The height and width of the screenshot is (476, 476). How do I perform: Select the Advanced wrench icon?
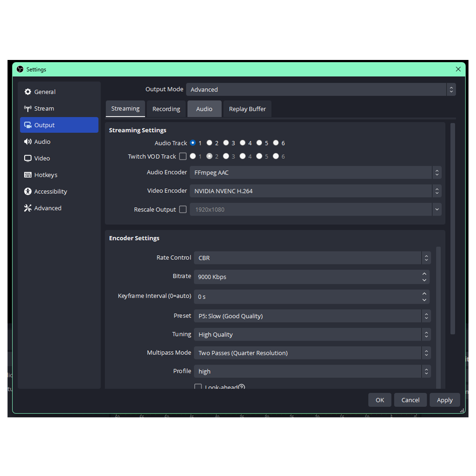coord(27,208)
